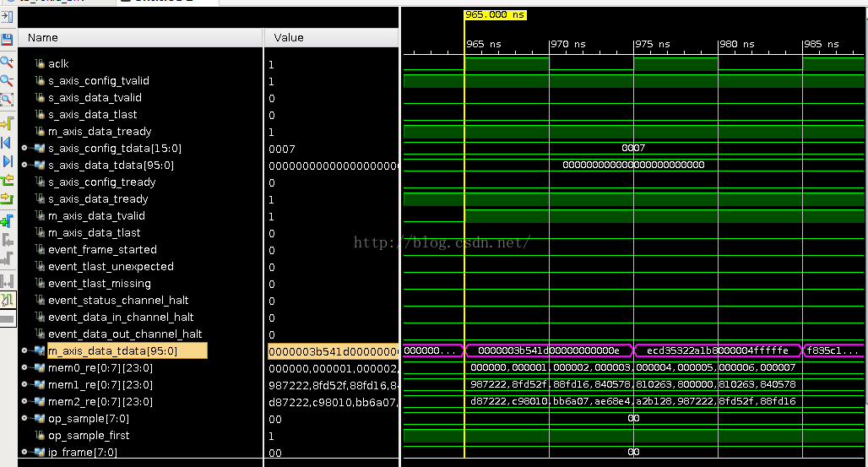Jump to time zero with the start icon

pos(7,143)
